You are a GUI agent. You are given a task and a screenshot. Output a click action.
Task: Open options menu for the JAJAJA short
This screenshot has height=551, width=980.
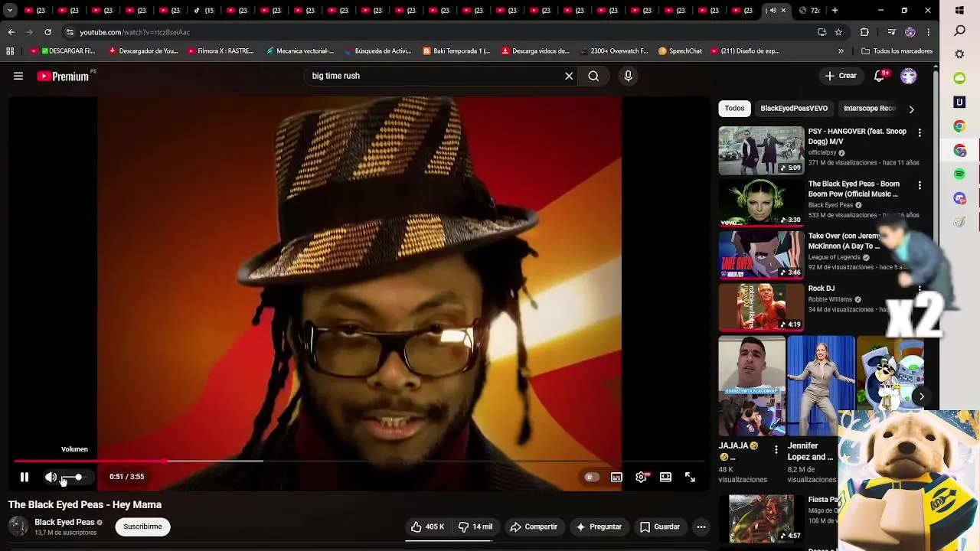click(x=776, y=450)
